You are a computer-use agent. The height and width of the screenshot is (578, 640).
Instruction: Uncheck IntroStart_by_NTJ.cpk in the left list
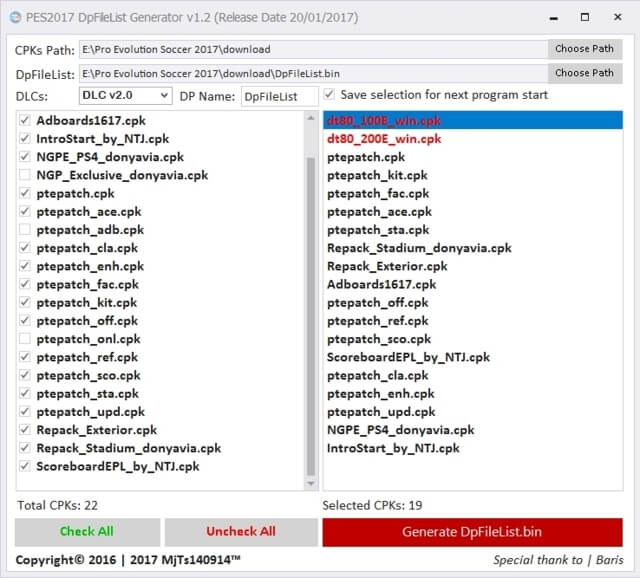[x=25, y=139]
